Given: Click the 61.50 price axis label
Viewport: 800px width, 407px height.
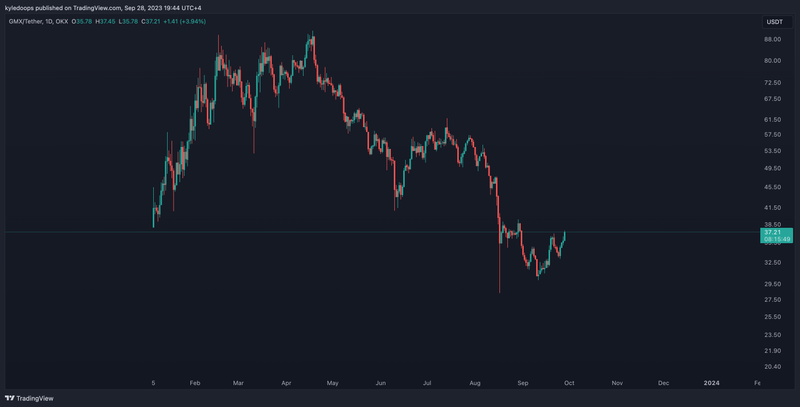Looking at the screenshot, I should click(772, 118).
